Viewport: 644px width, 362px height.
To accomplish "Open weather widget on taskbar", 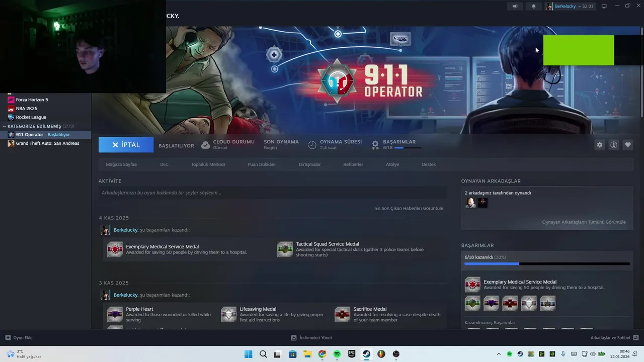I will [23, 354].
